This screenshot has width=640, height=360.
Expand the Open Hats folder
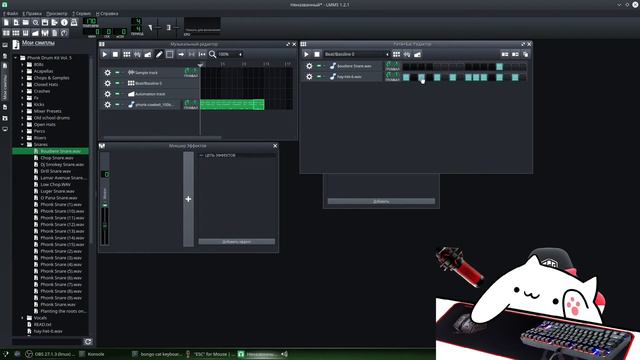point(22,124)
